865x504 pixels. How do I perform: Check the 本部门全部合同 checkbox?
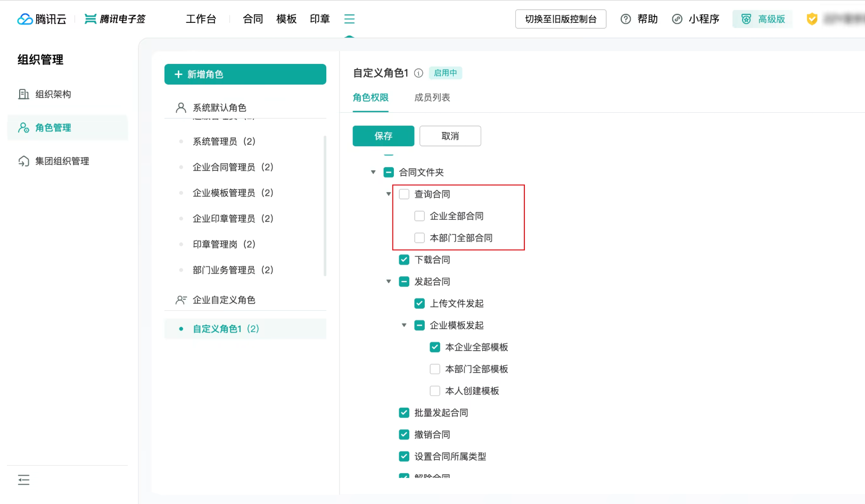click(419, 238)
